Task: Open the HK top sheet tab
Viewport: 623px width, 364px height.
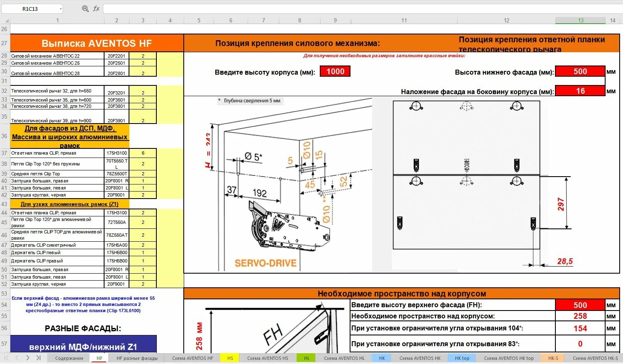Action: [462, 358]
